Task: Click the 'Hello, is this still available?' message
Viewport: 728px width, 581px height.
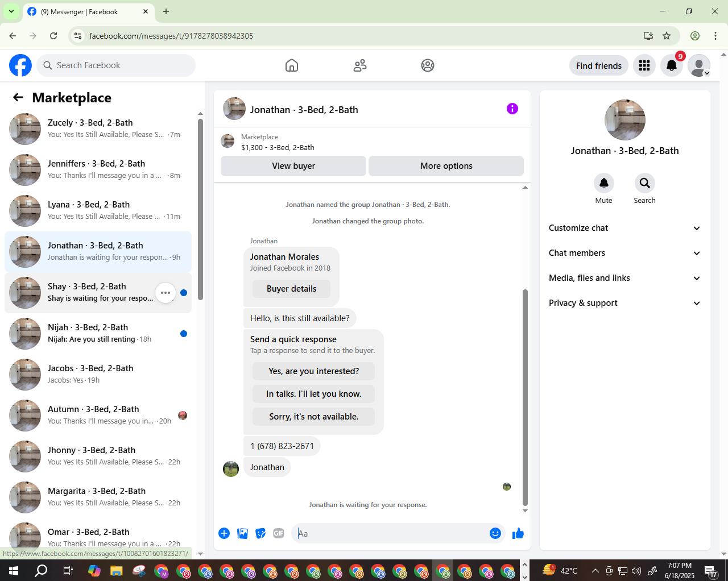Action: point(300,318)
